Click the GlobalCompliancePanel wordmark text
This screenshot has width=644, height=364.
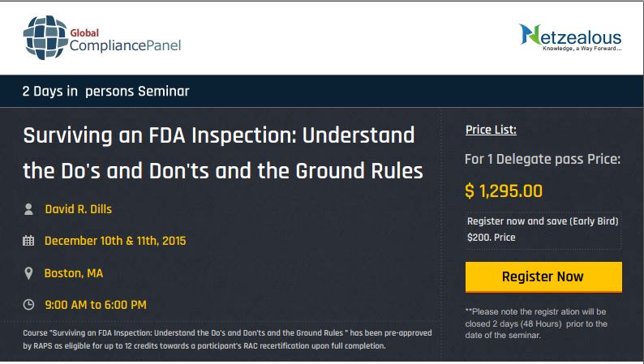pos(125,41)
